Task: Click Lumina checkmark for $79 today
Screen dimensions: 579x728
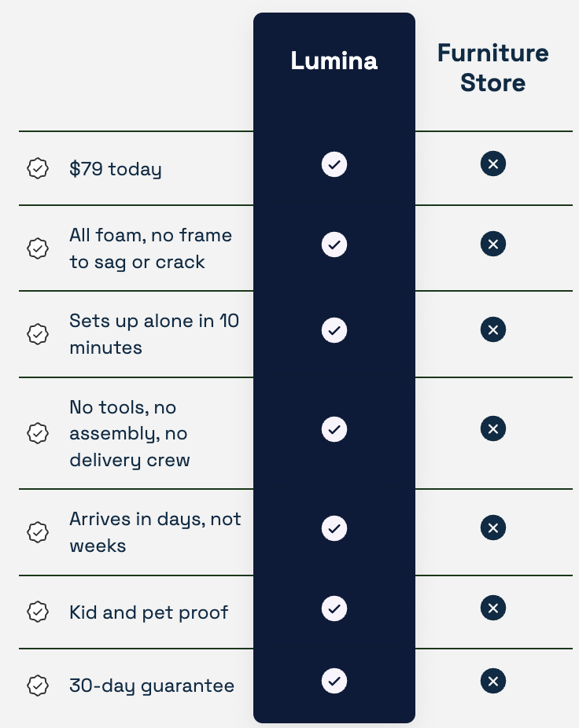Action: [x=334, y=164]
